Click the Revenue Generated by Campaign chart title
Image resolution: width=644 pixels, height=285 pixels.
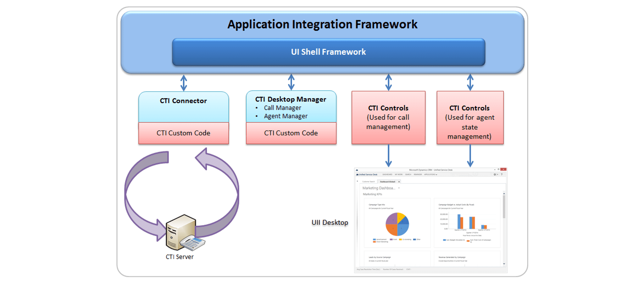point(452,257)
